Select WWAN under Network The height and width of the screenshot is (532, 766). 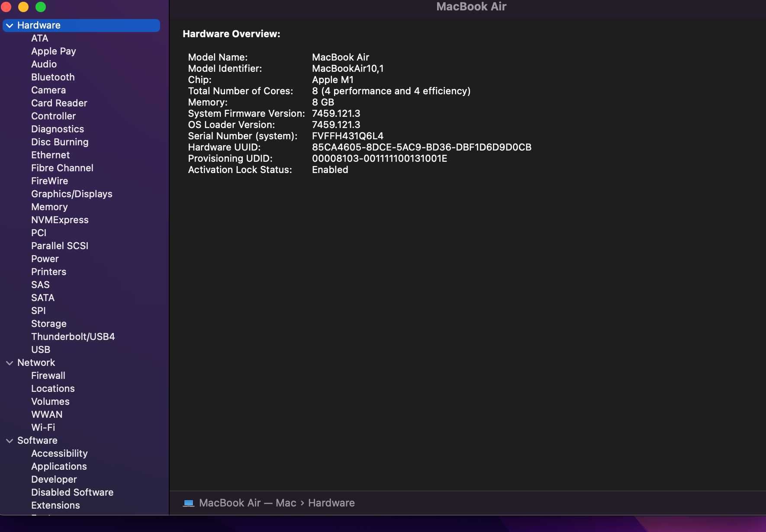[x=47, y=415]
